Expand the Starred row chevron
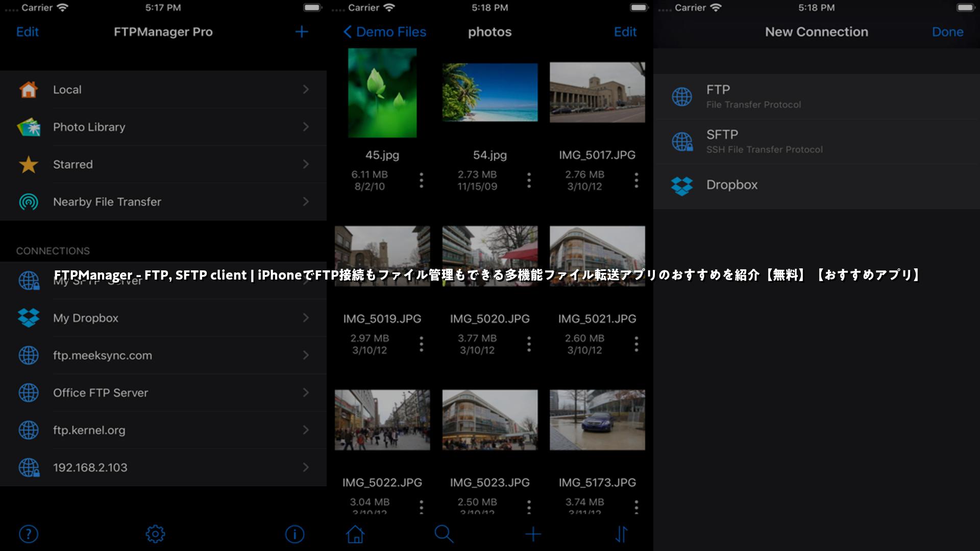 [306, 164]
